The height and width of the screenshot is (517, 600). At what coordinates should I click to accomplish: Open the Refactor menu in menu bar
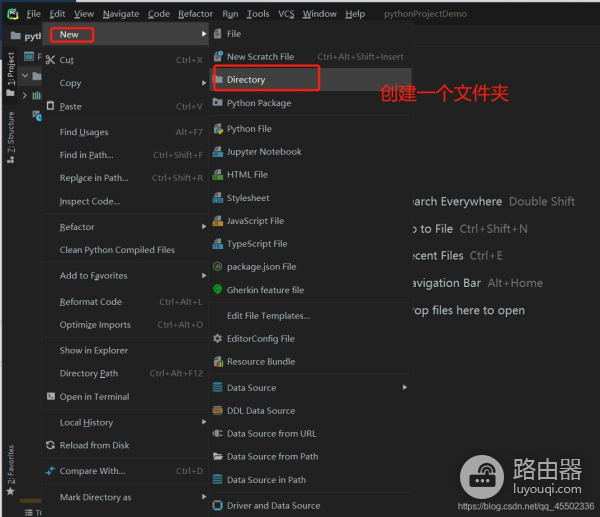point(195,14)
